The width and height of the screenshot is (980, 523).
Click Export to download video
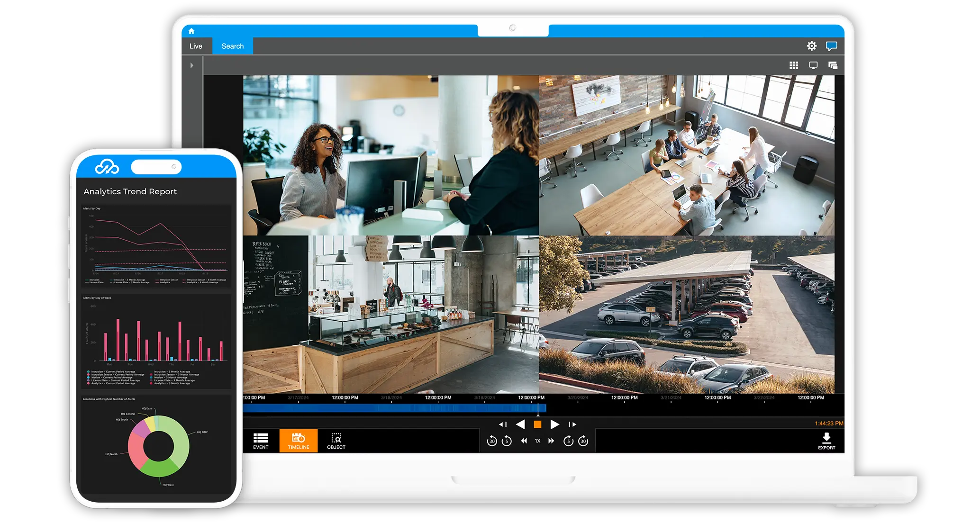pos(826,441)
